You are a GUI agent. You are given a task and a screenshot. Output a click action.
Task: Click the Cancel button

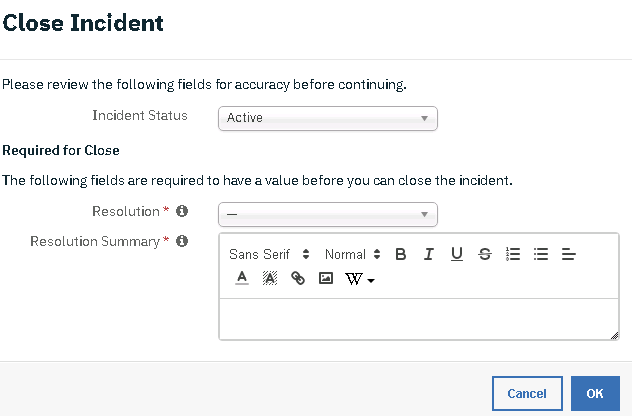(x=527, y=393)
